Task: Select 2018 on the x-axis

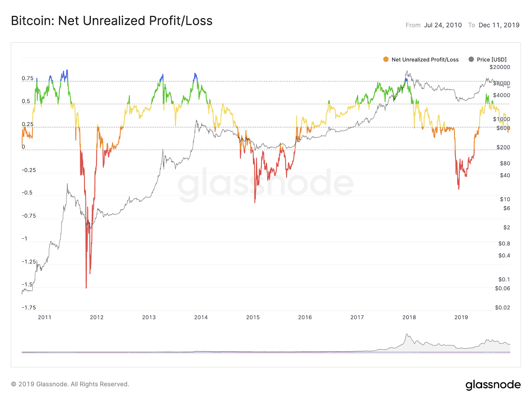Action: click(409, 317)
